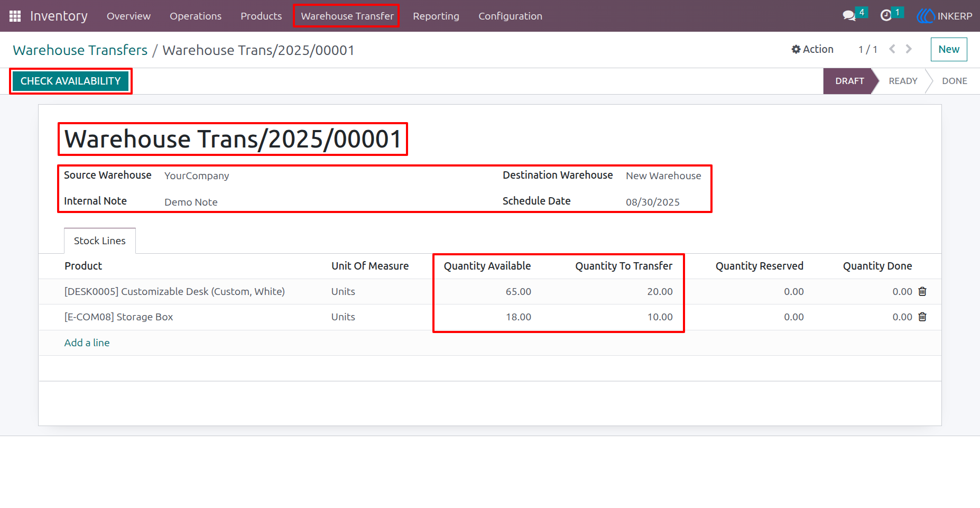Click the 65.00 quantity available cell
Viewport: 980px width, 508px height.
click(518, 291)
